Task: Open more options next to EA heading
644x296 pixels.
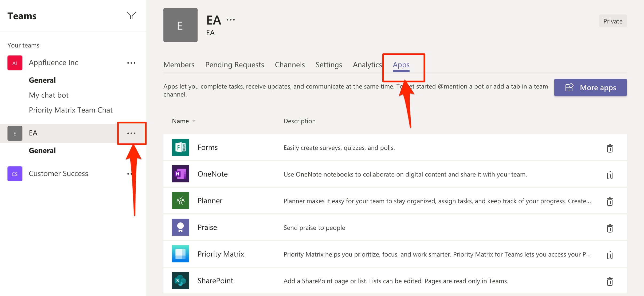Action: pos(230,19)
